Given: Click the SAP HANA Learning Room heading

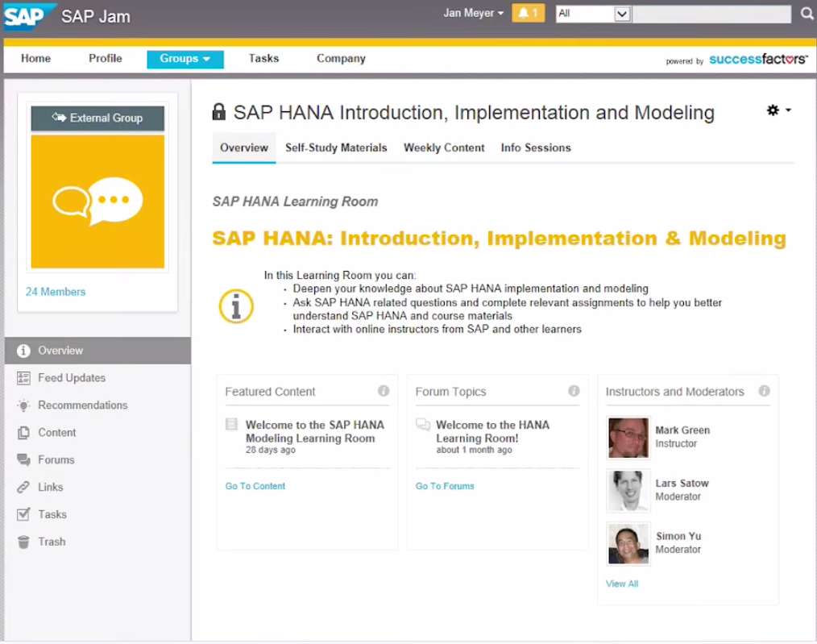Looking at the screenshot, I should (x=295, y=202).
